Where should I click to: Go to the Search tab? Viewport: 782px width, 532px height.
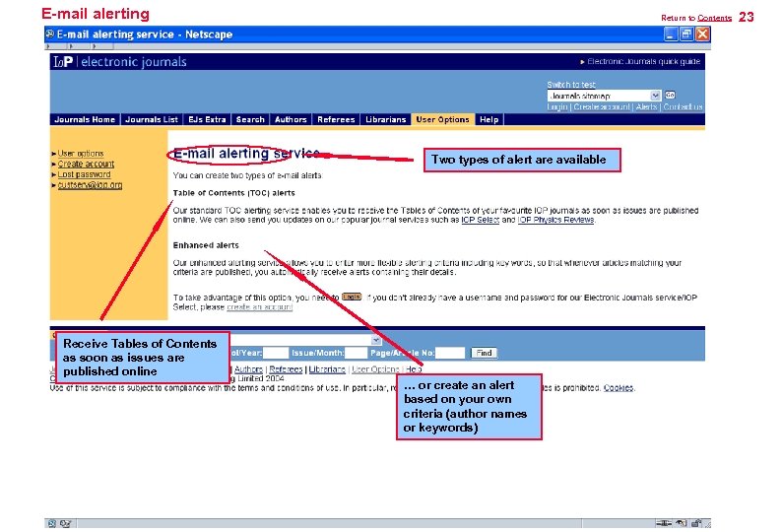[250, 120]
